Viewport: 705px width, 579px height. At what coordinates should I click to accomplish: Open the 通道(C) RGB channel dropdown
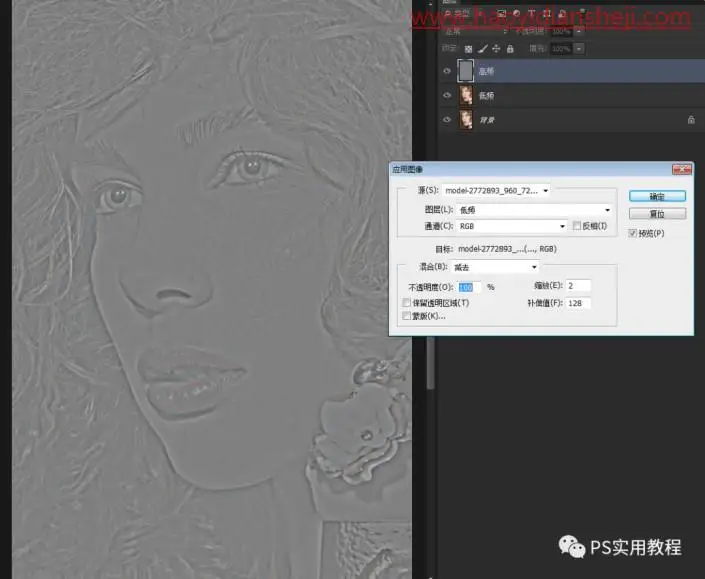511,226
